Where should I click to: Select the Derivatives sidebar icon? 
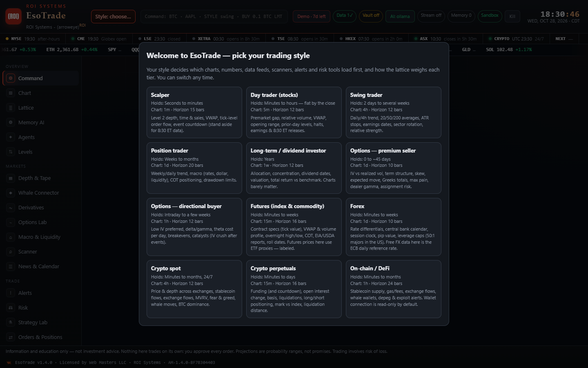[x=11, y=207]
